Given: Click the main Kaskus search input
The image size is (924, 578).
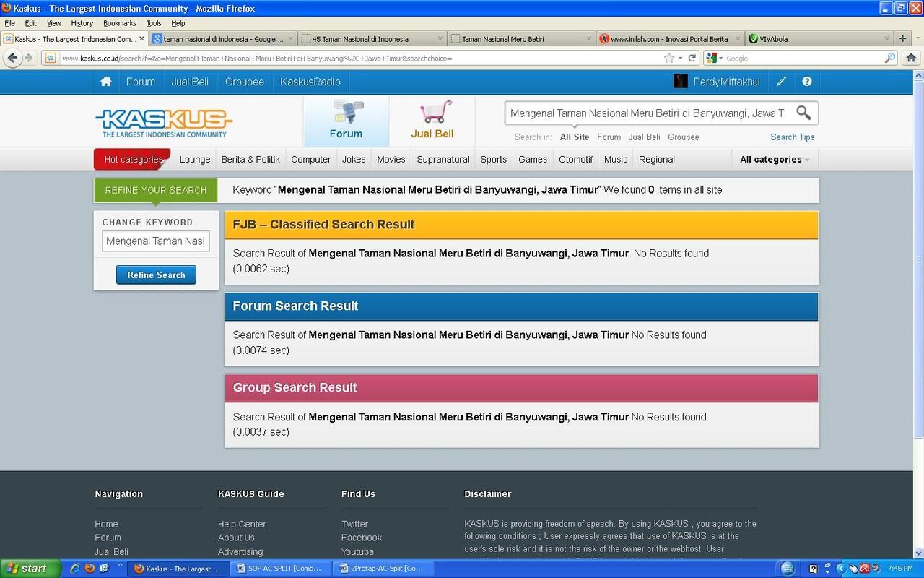Looking at the screenshot, I should point(648,113).
